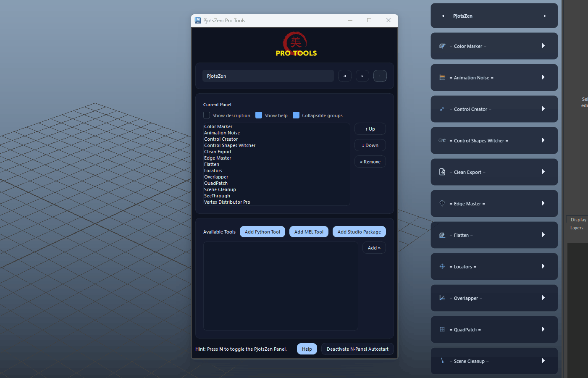Click the Animation Noise panel icon
Image resolution: width=588 pixels, height=378 pixels.
442,77
